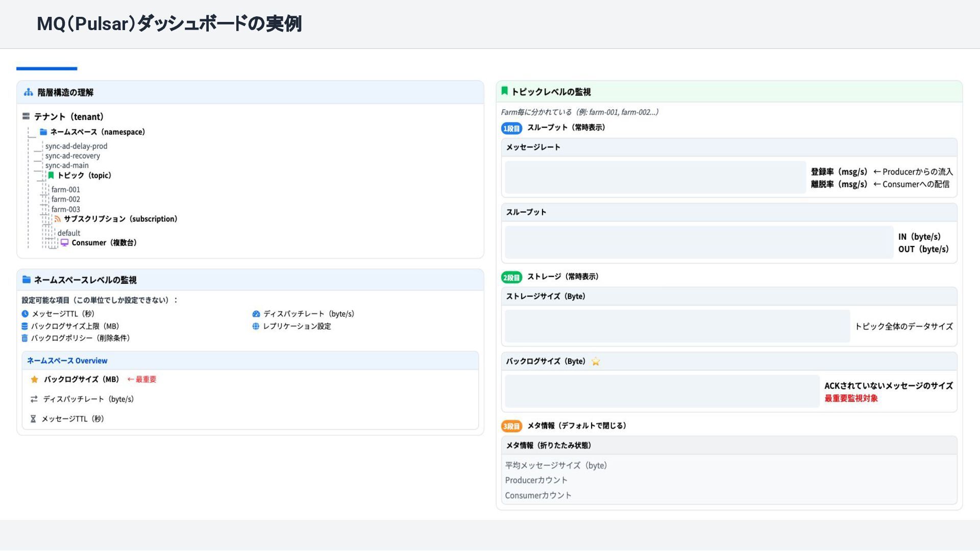Click the server icon next to テナント (tenant)
The height and width of the screenshot is (551, 980).
(26, 117)
